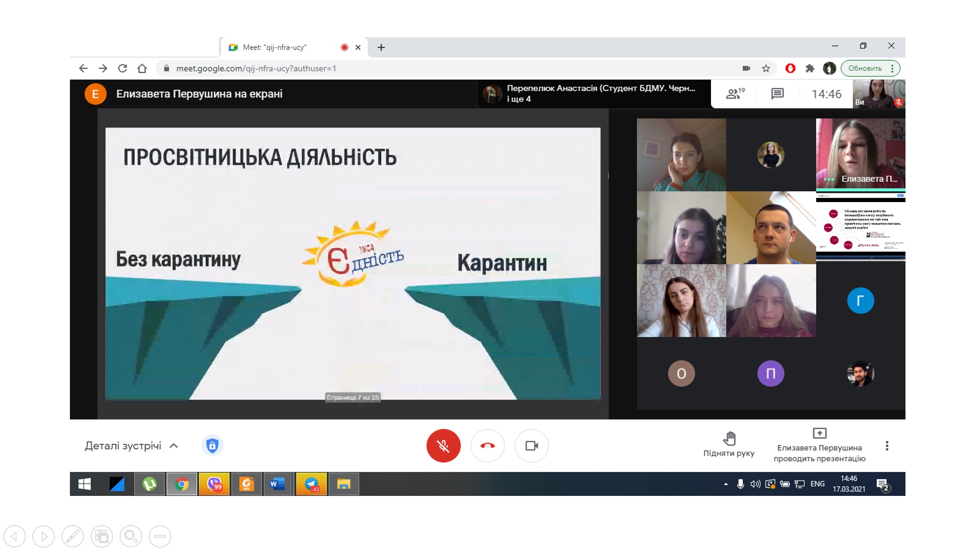
Task: Open Telegram from the taskbar
Action: coord(311,484)
